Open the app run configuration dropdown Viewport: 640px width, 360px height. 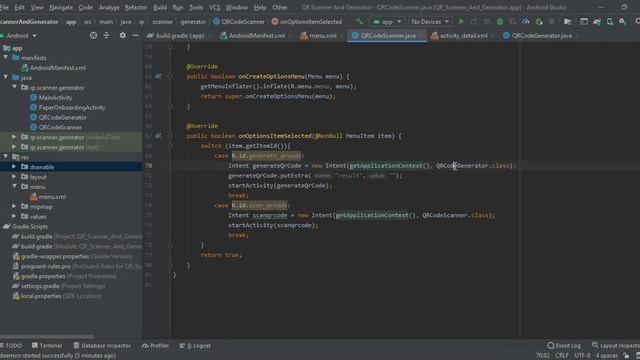(x=386, y=22)
